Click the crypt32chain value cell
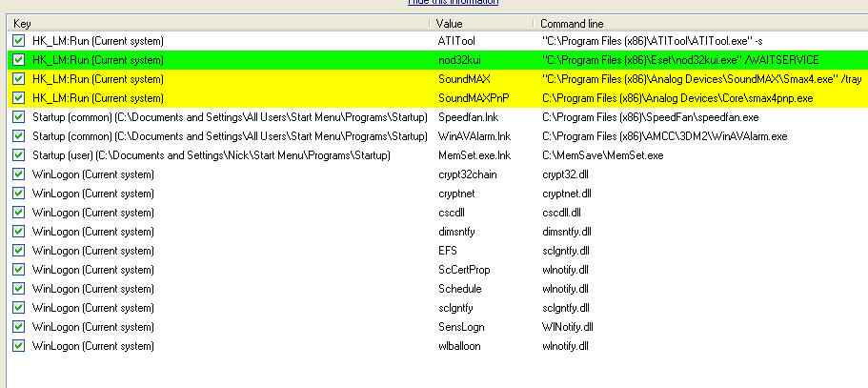The height and width of the screenshot is (388, 868). coord(467,174)
